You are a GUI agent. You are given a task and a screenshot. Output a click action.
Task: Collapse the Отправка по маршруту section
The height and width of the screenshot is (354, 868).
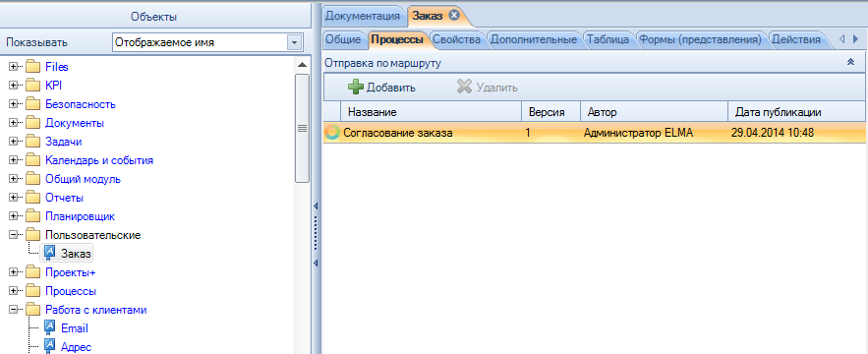(851, 63)
